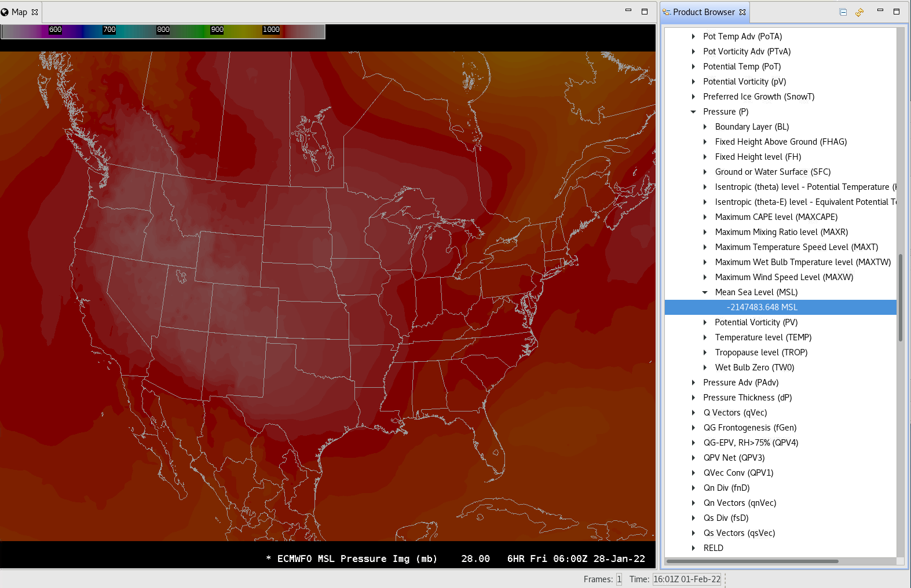Collapse the Mean Sea Level (MSL) node
911x588 pixels.
(x=705, y=292)
